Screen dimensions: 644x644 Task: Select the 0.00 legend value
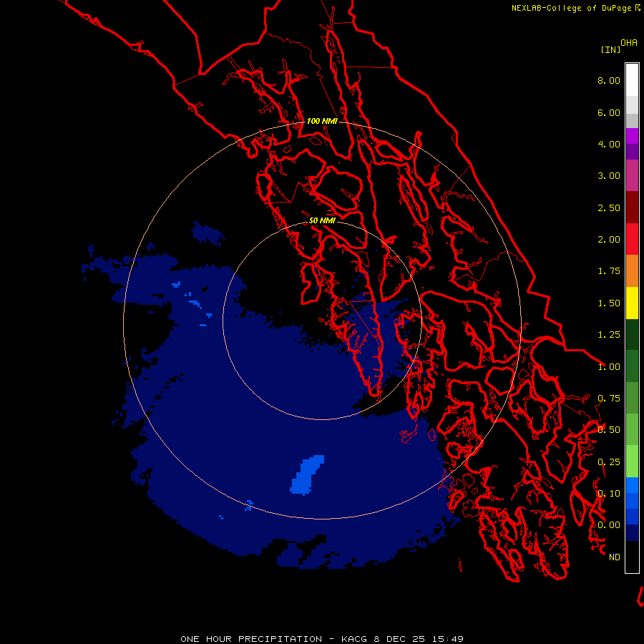click(609, 525)
